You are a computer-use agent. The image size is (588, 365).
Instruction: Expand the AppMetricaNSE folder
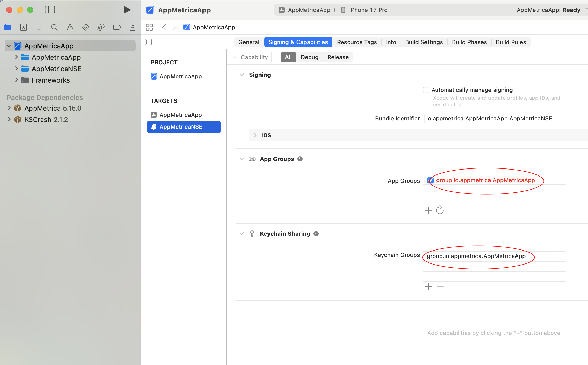pos(16,69)
